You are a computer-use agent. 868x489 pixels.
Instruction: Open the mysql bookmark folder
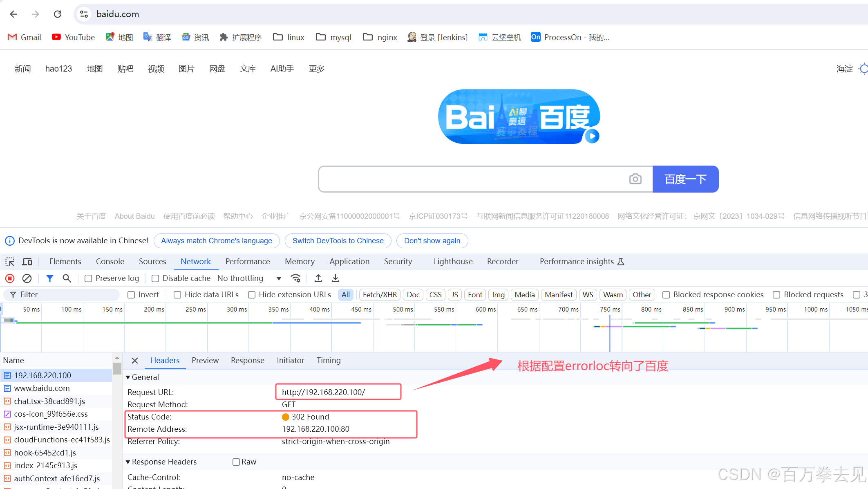point(333,37)
